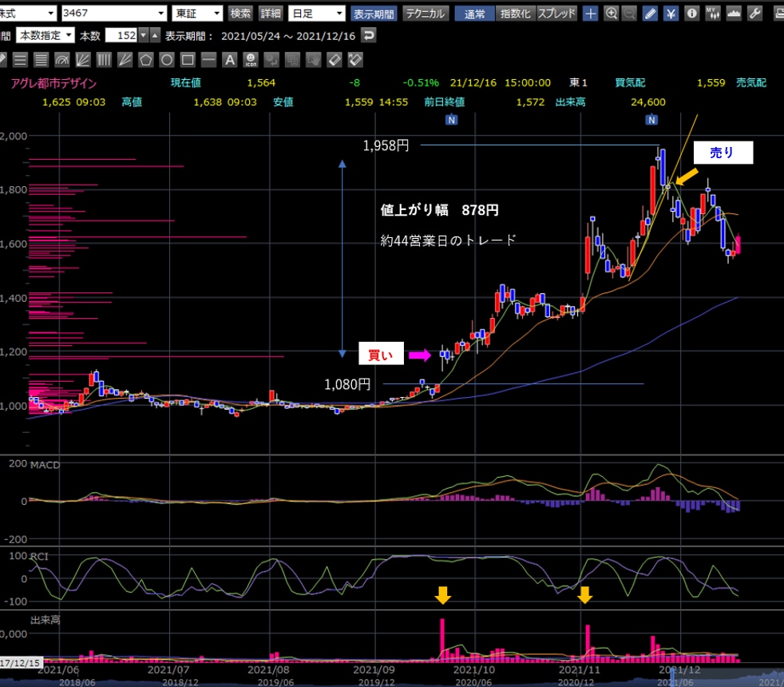Open the 本数指定 period type dropdown
This screenshot has height=687, width=784.
pos(46,35)
